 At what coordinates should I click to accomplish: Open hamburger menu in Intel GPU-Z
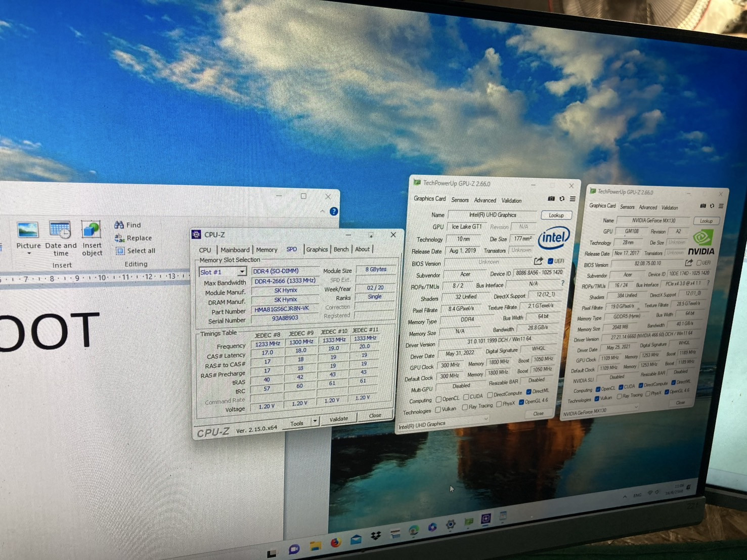[x=573, y=199]
